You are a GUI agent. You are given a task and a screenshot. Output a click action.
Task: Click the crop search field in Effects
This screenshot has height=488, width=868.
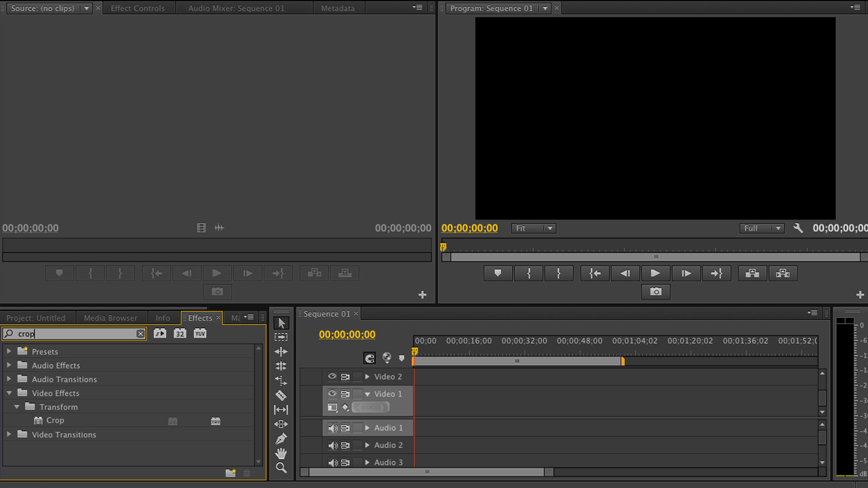[74, 333]
